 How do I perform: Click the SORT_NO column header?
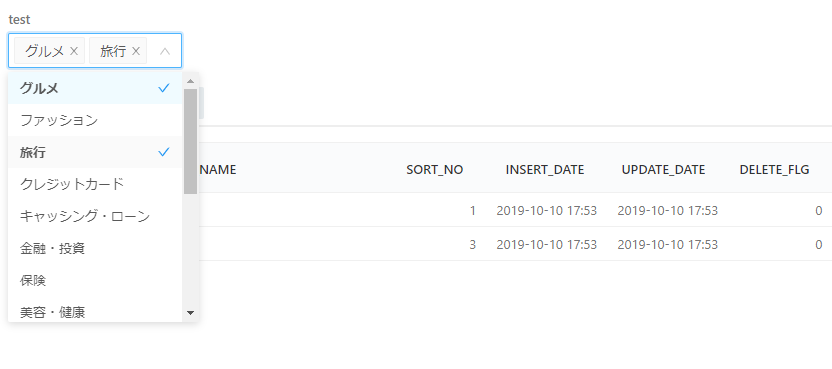(x=435, y=170)
